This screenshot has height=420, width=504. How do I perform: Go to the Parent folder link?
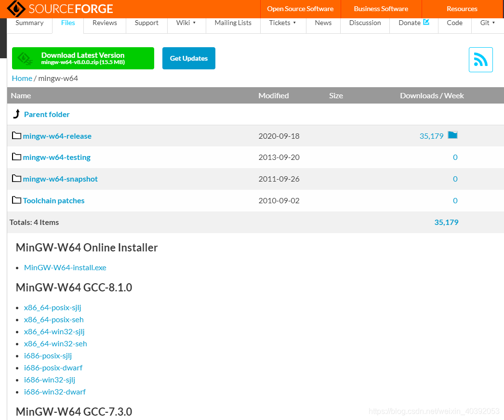coord(47,115)
